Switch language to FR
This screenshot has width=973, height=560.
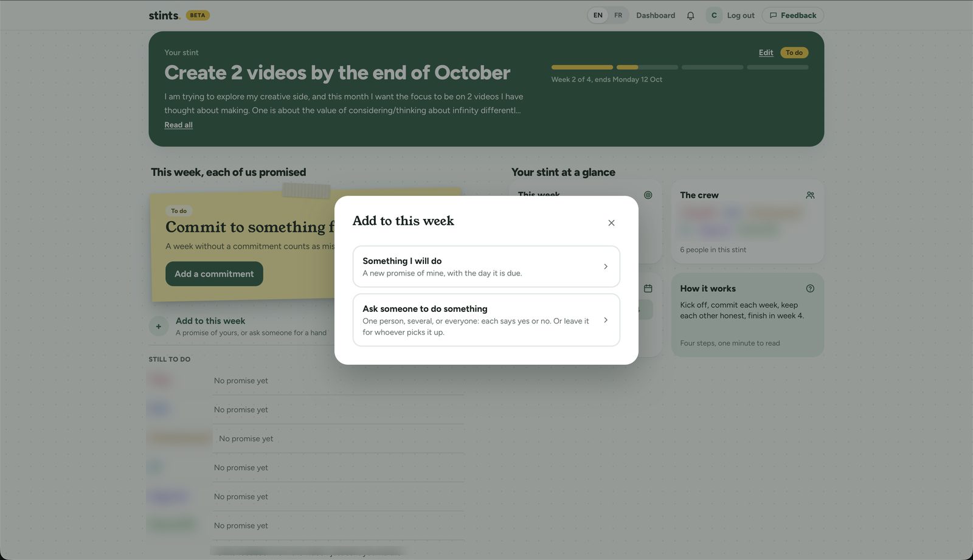(x=618, y=15)
